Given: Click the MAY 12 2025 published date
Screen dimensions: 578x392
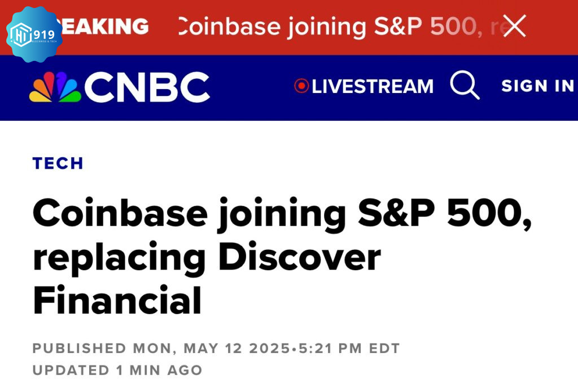Looking at the screenshot, I should point(237,348).
